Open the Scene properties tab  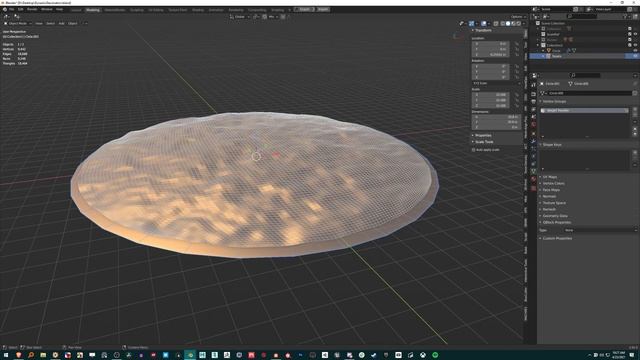(x=533, y=117)
